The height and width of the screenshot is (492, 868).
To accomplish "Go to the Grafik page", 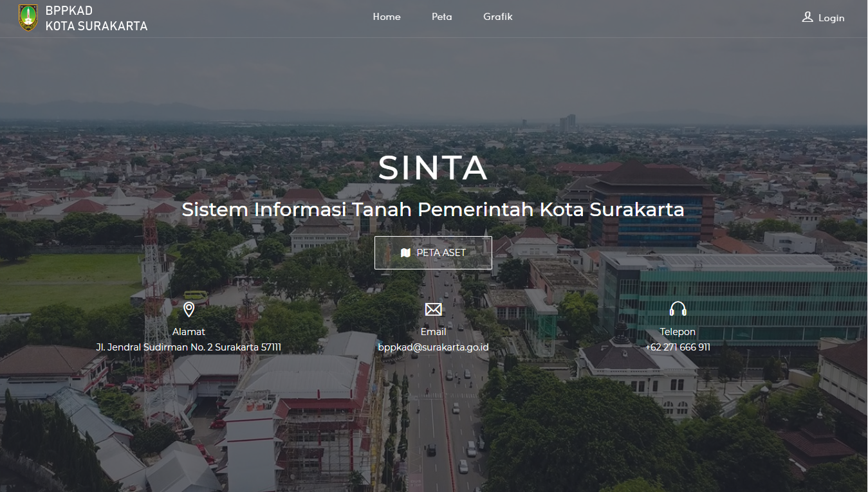I will point(498,17).
